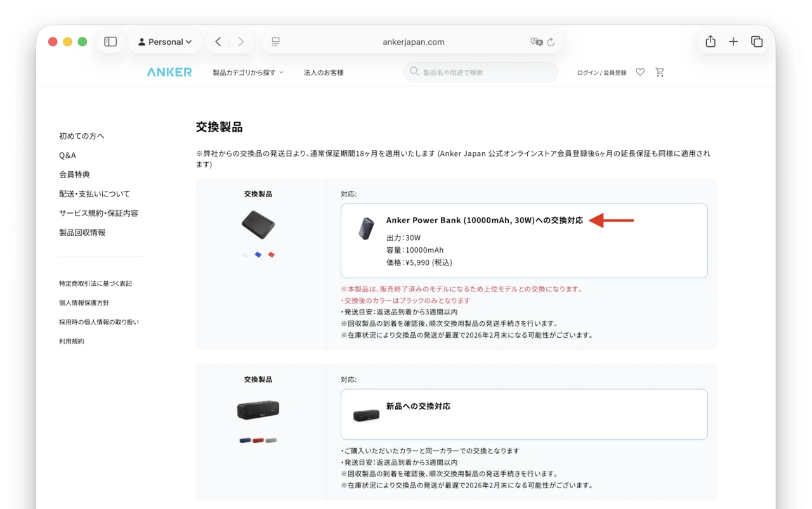Expand 製品カテゴリから探す menu
Image resolution: width=812 pixels, height=509 pixels.
coord(248,72)
